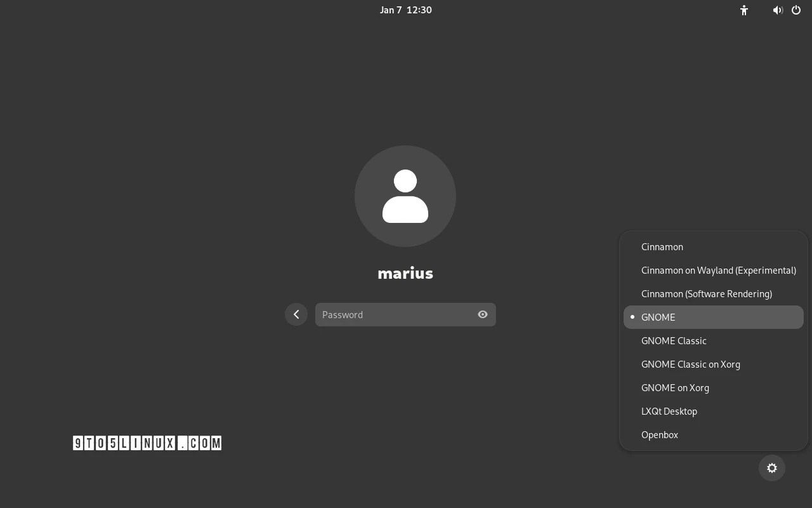The width and height of the screenshot is (812, 508).
Task: Choose Cinnamon (Software Rendering) from the menu
Action: [707, 293]
